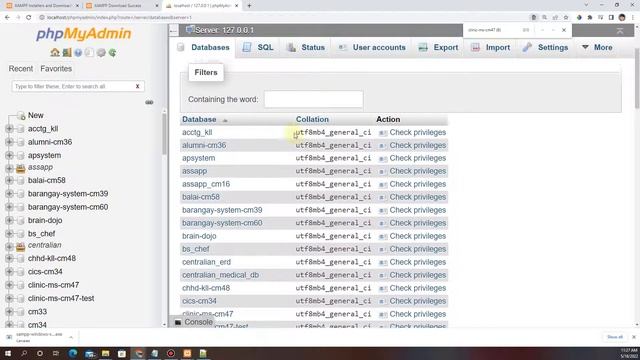Viewport: 640px width, 360px height.
Task: Open Microsoft Edge from the taskbar
Action: tap(73, 353)
